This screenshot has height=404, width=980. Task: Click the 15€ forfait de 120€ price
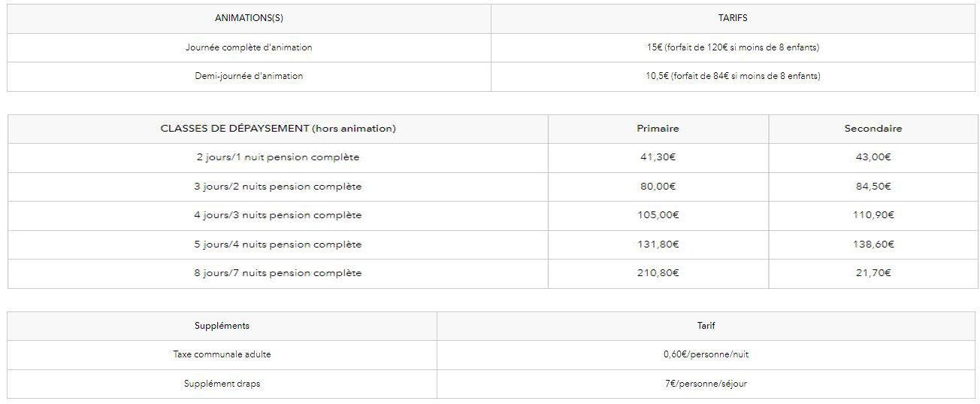pos(733,47)
